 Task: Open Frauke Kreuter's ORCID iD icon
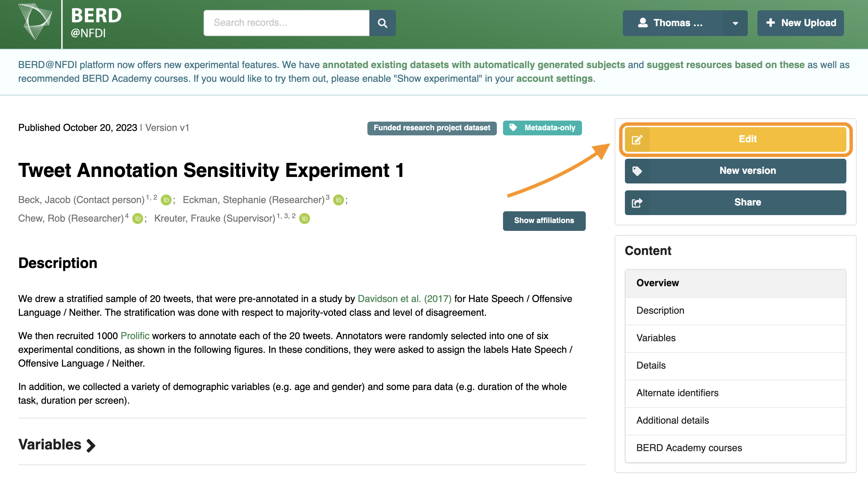[x=305, y=219]
